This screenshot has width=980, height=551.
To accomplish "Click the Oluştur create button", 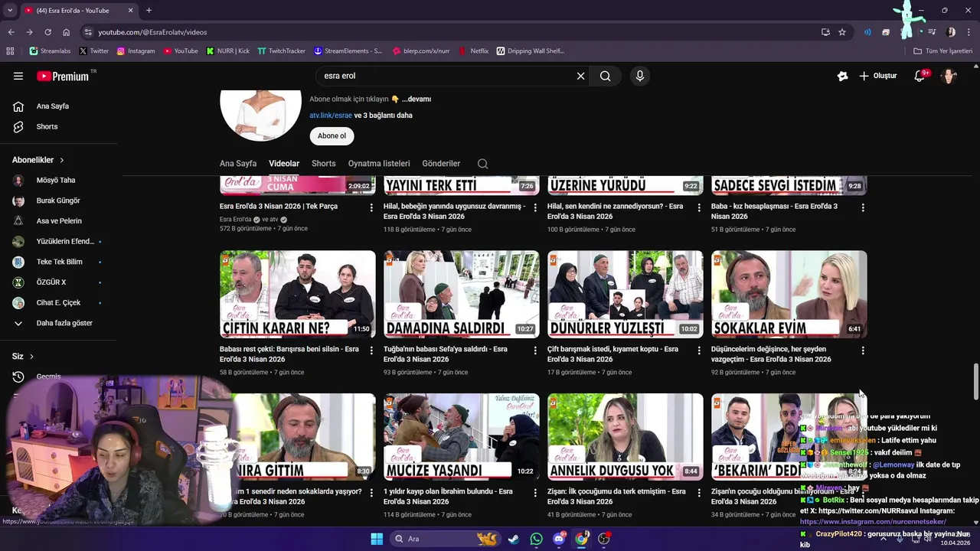I will pos(878,76).
